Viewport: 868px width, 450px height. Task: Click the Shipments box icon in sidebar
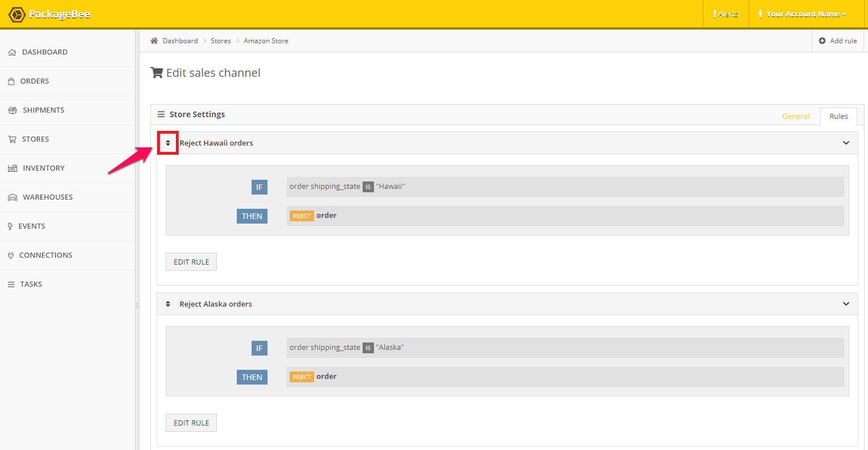coord(13,110)
